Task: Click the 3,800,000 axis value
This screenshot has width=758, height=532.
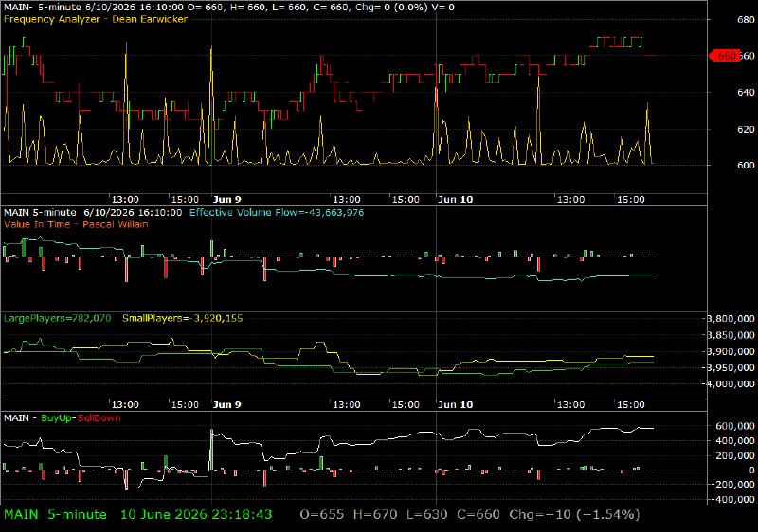Action: 731,319
